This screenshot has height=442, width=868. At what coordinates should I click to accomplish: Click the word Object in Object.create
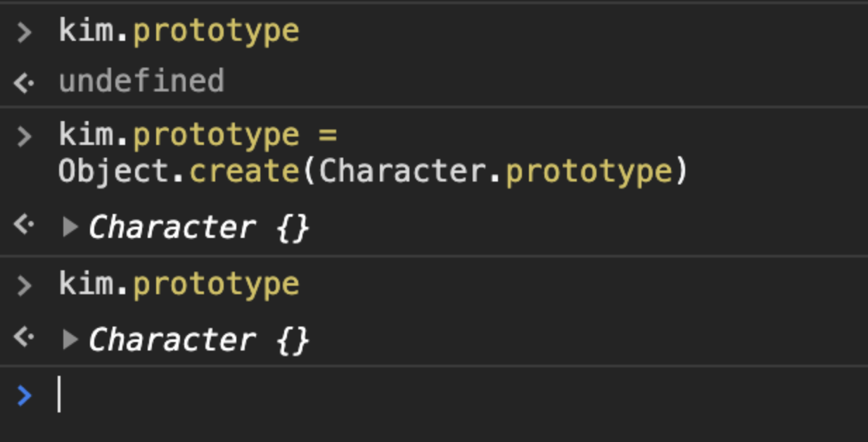point(114,172)
